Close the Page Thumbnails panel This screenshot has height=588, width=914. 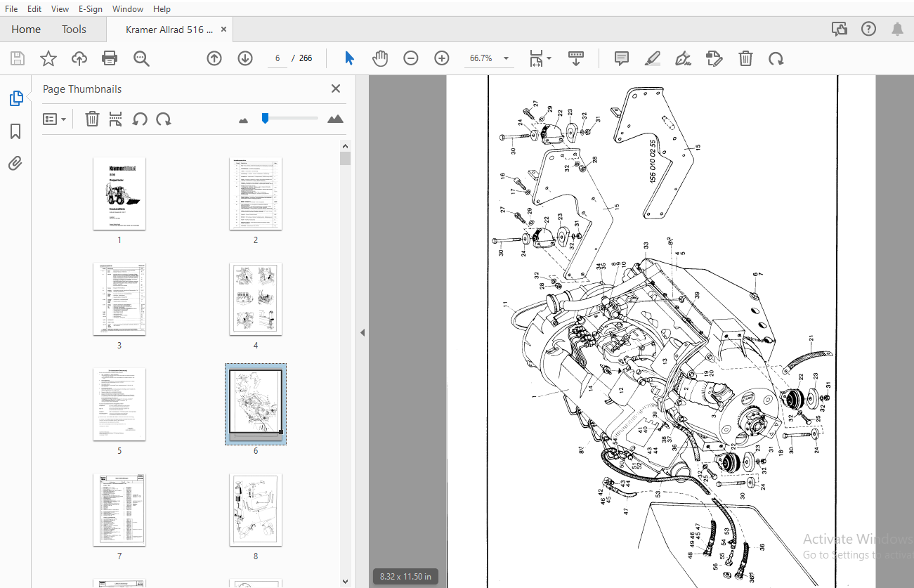tap(336, 89)
